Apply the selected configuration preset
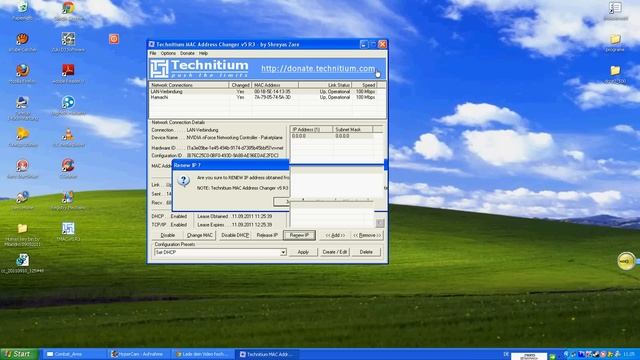 point(303,252)
